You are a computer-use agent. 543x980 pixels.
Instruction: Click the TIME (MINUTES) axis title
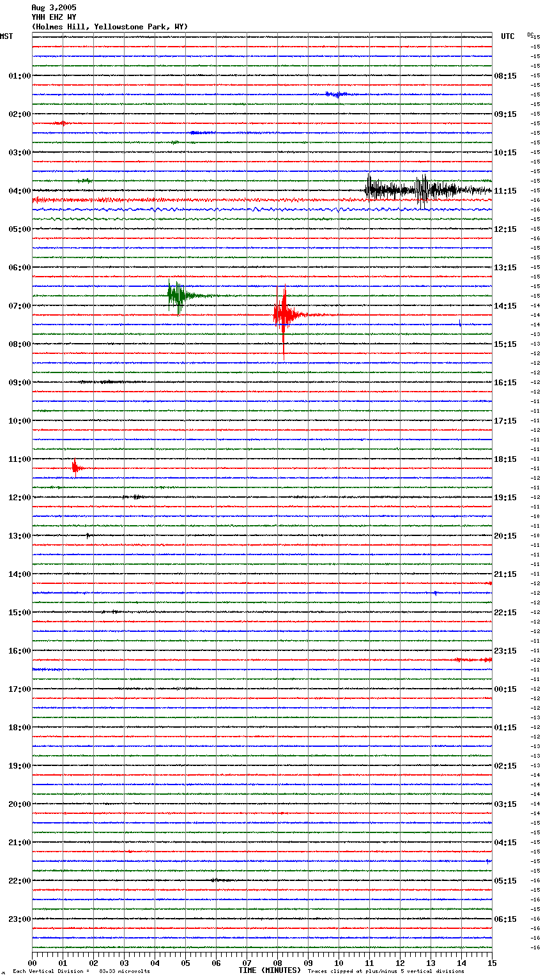point(270,970)
